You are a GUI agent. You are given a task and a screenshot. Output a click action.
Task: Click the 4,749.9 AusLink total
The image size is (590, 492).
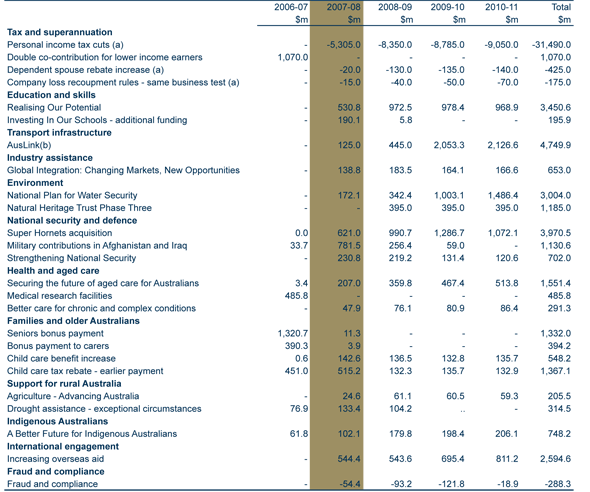click(x=555, y=145)
